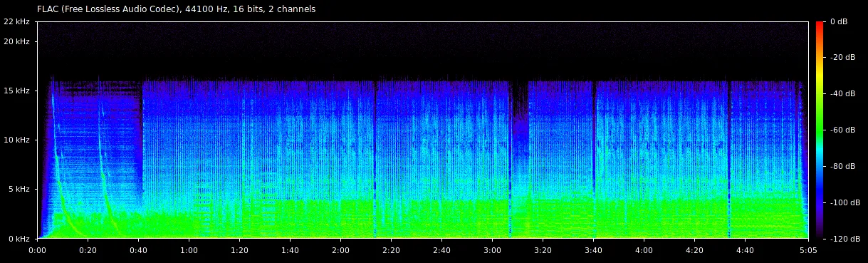Click the 0 dB scale label
The width and height of the screenshot is (868, 263).
tap(839, 22)
